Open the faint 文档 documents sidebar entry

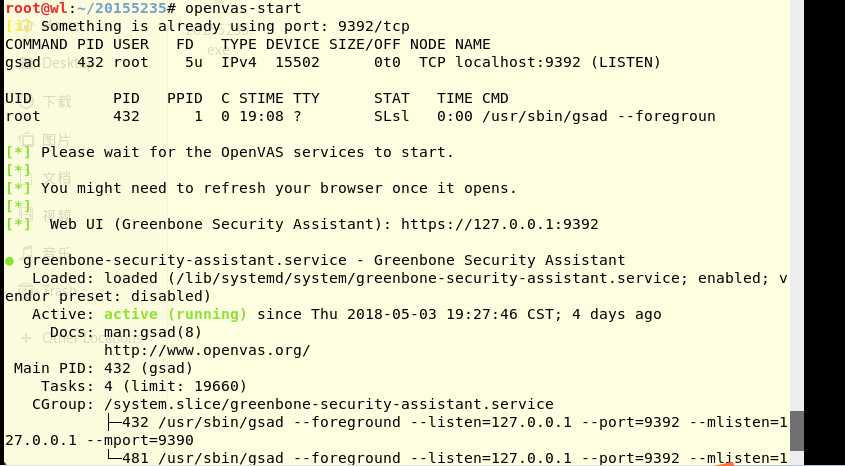tap(57, 178)
